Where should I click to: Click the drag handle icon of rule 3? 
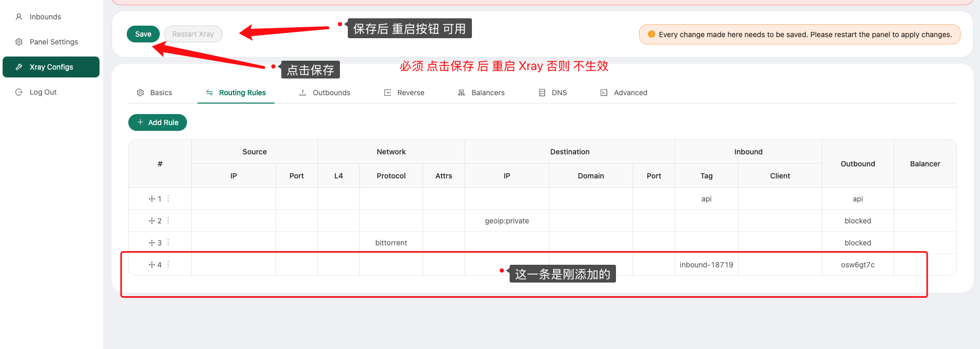pyautogui.click(x=151, y=243)
